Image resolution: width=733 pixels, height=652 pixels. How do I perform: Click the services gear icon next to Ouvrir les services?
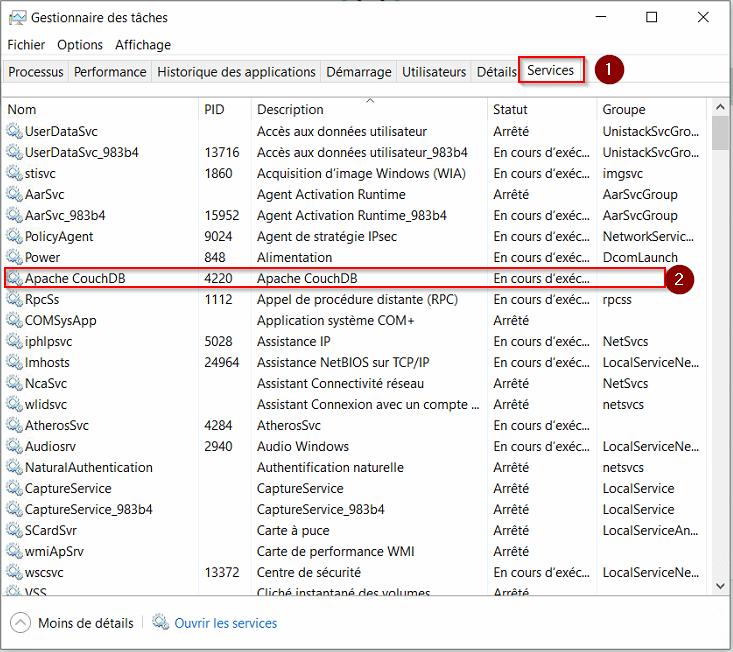pyautogui.click(x=160, y=622)
